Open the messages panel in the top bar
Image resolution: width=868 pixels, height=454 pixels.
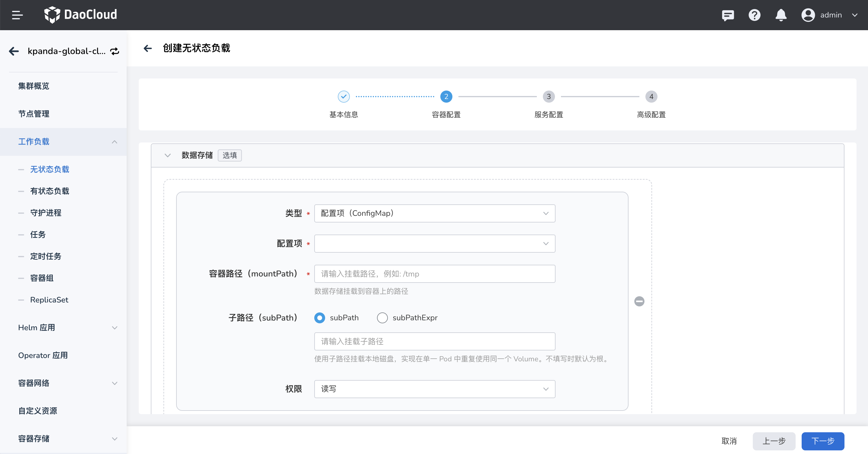click(x=728, y=15)
